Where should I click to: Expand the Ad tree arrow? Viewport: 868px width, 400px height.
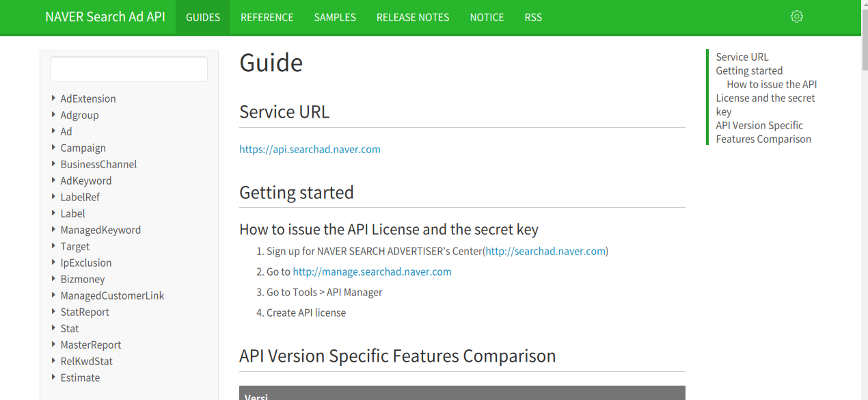[x=53, y=131]
